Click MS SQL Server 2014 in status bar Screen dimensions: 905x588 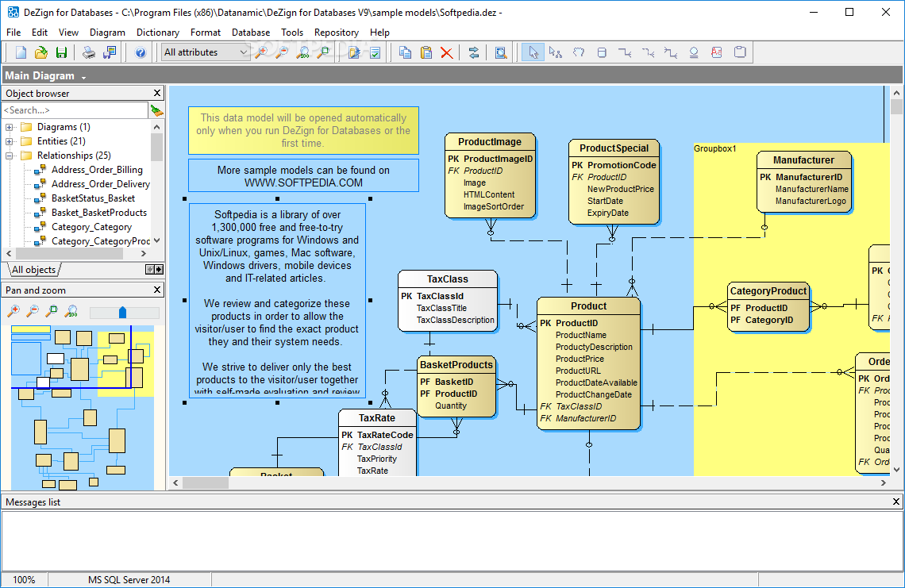[x=129, y=580]
